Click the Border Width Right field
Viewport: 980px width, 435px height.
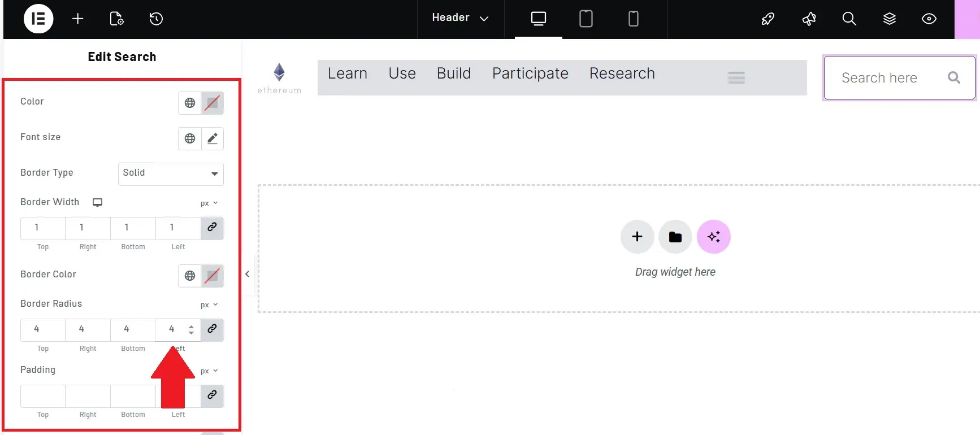click(88, 228)
